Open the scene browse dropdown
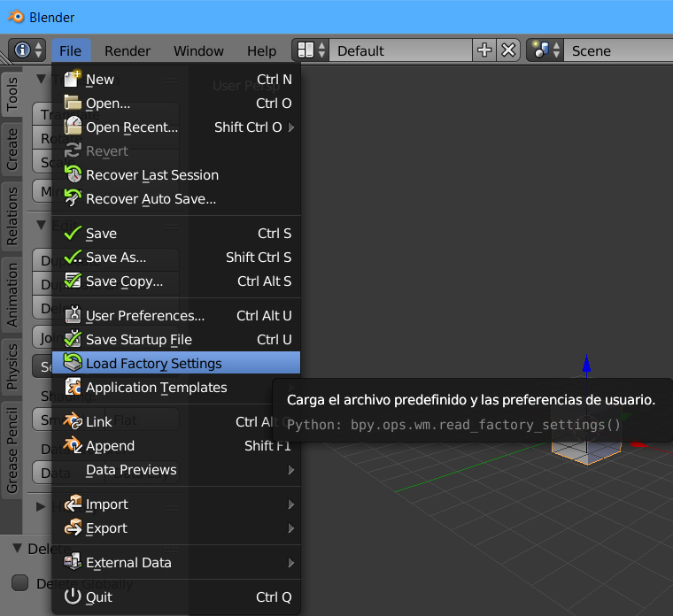 [x=545, y=50]
